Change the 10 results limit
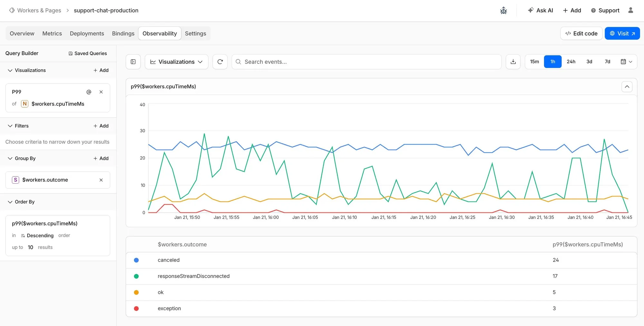 31,247
